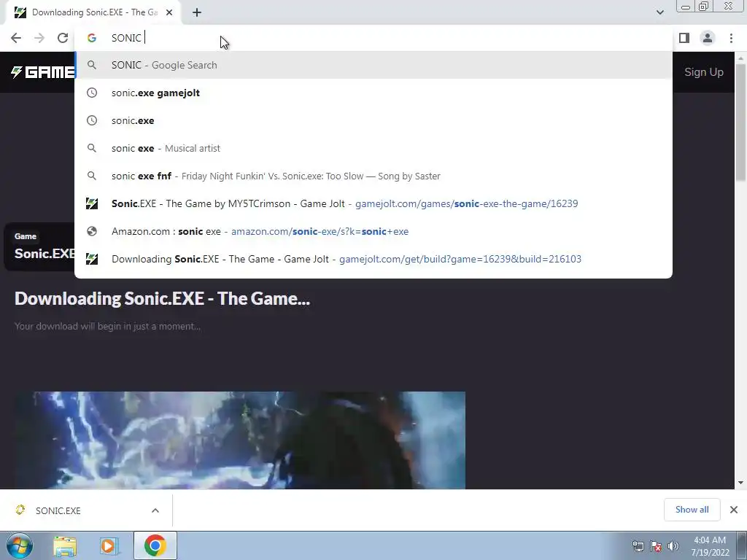Launch the media player from taskbar
747x560 pixels.
109,545
